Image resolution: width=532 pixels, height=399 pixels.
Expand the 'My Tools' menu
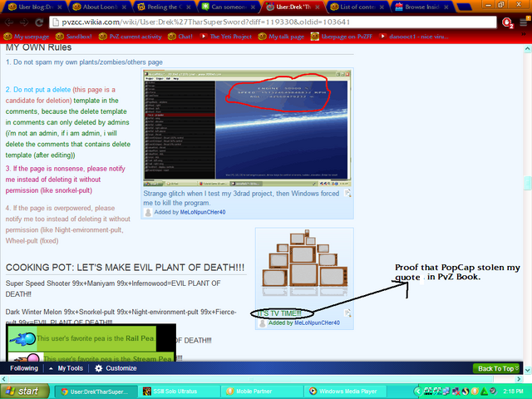tap(66, 368)
